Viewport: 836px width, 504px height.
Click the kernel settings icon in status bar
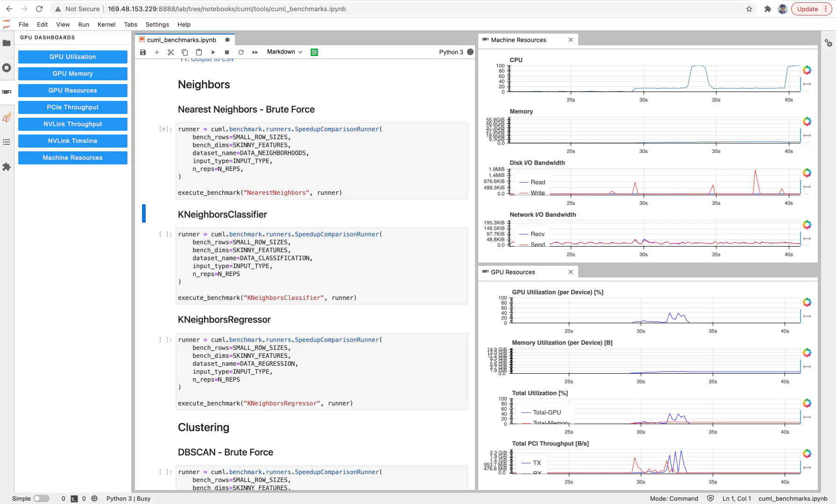pyautogui.click(x=94, y=499)
